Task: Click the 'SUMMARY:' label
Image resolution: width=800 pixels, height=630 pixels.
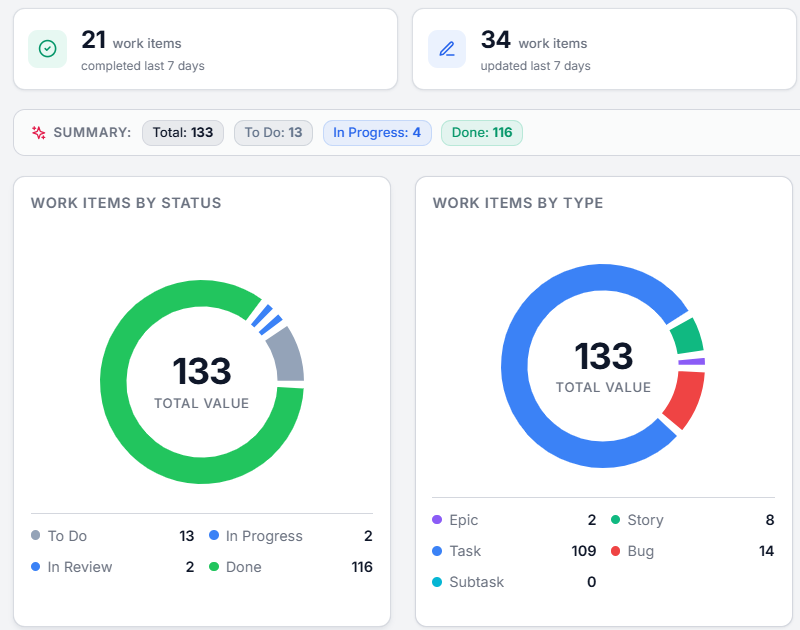Action: click(92, 133)
